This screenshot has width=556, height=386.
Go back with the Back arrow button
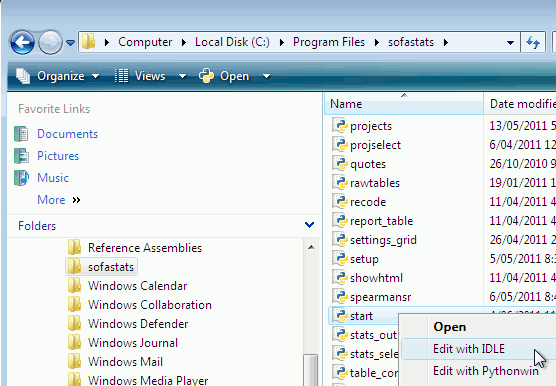(x=22, y=43)
